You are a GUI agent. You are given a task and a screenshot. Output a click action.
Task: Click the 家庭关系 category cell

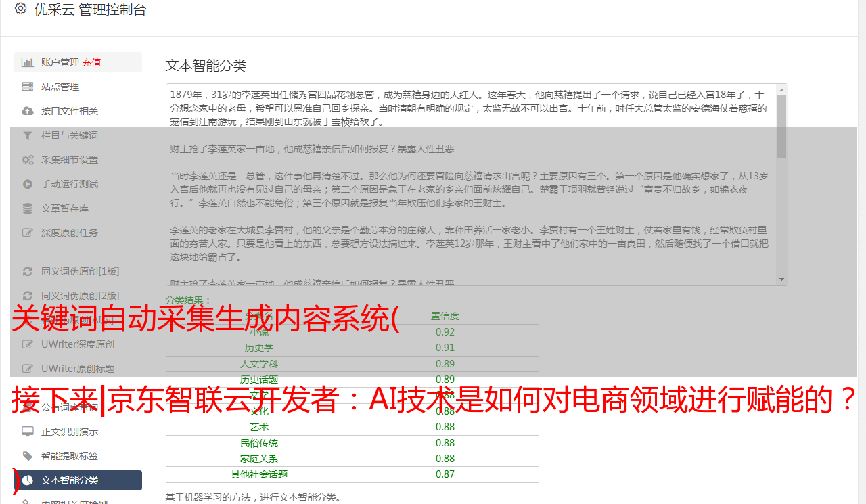coord(259,459)
